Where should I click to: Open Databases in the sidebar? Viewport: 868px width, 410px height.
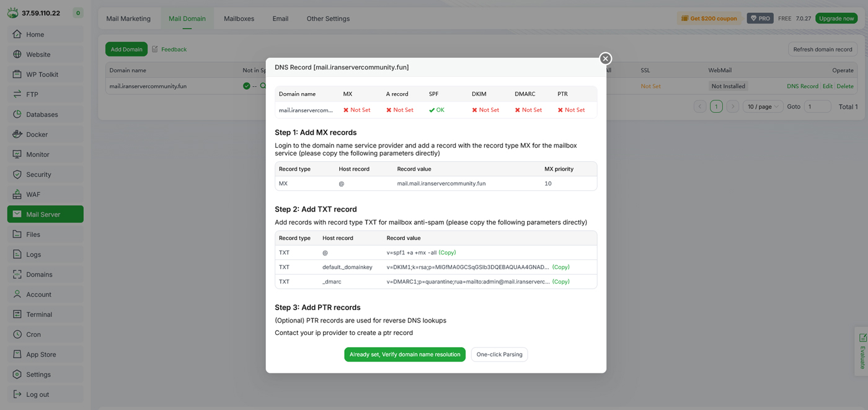click(42, 115)
